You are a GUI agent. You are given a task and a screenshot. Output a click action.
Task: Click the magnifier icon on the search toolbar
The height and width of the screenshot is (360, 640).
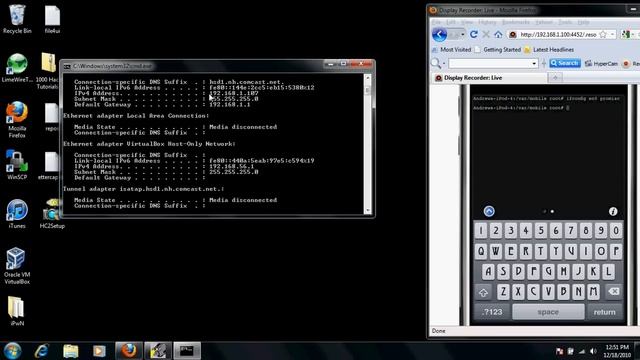click(436, 63)
